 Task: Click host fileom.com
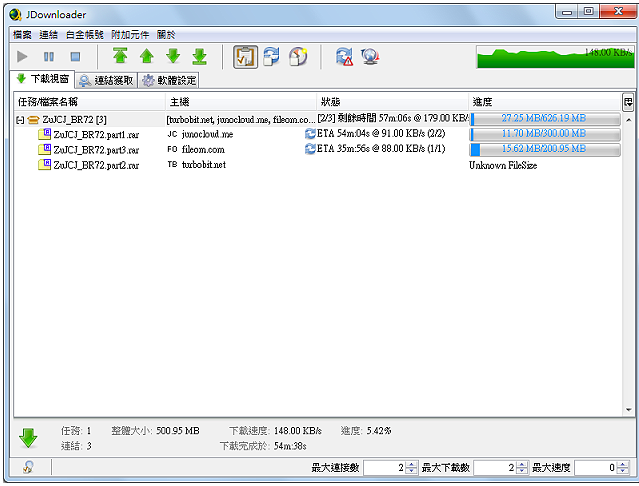pos(203,150)
